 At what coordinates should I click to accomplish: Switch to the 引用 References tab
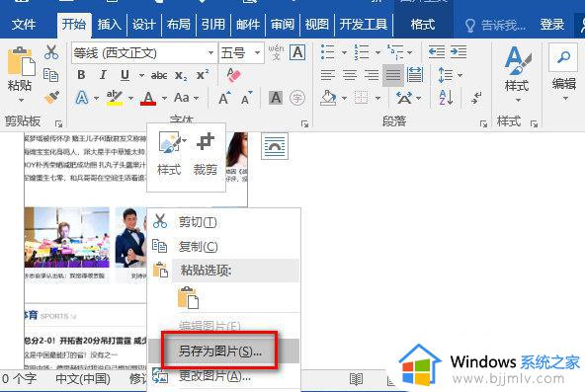(x=213, y=25)
